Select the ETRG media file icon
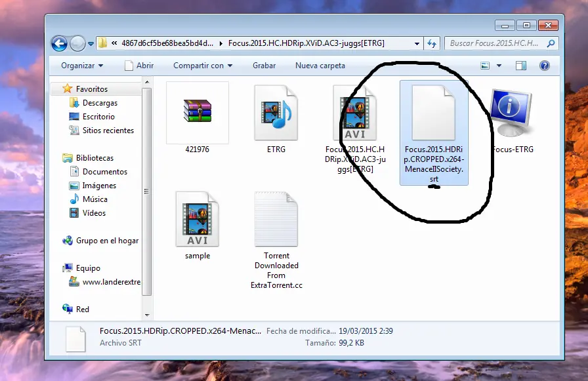588x381 pixels. pyautogui.click(x=276, y=113)
